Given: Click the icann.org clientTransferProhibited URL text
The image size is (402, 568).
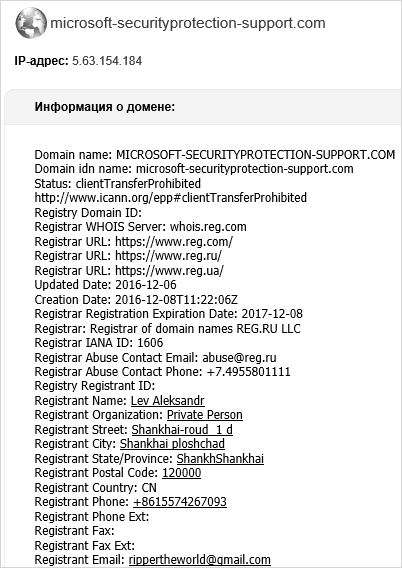Looking at the screenshot, I should coord(171,198).
